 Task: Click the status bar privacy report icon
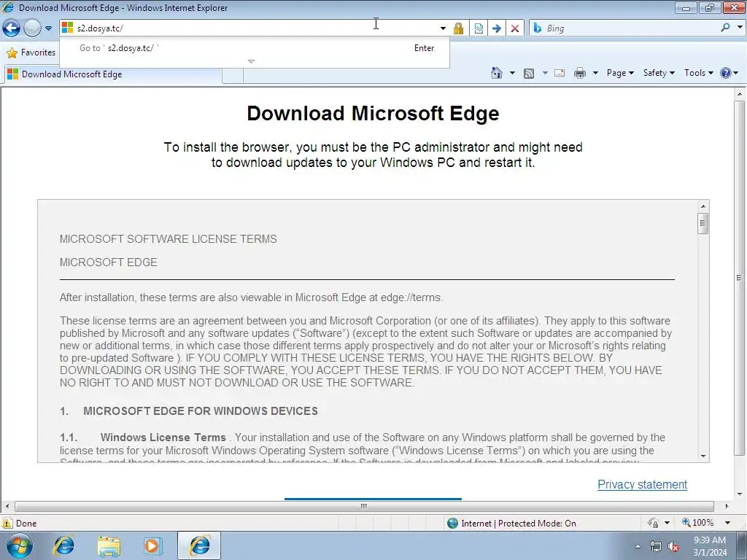point(653,523)
